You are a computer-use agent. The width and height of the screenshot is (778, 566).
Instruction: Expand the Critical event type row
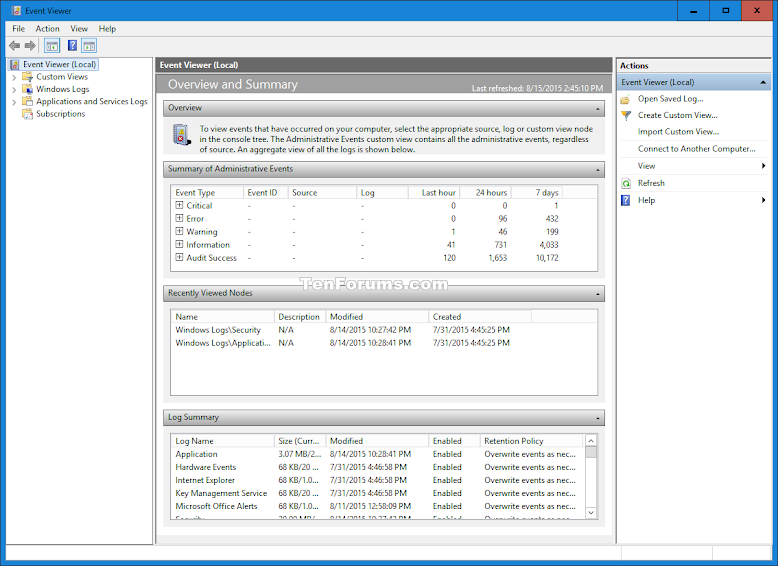tap(179, 205)
